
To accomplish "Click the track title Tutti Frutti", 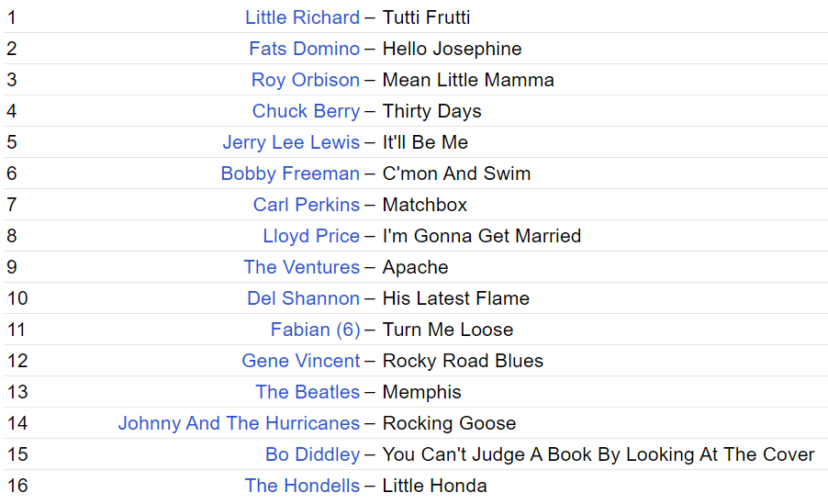I will click(426, 17).
